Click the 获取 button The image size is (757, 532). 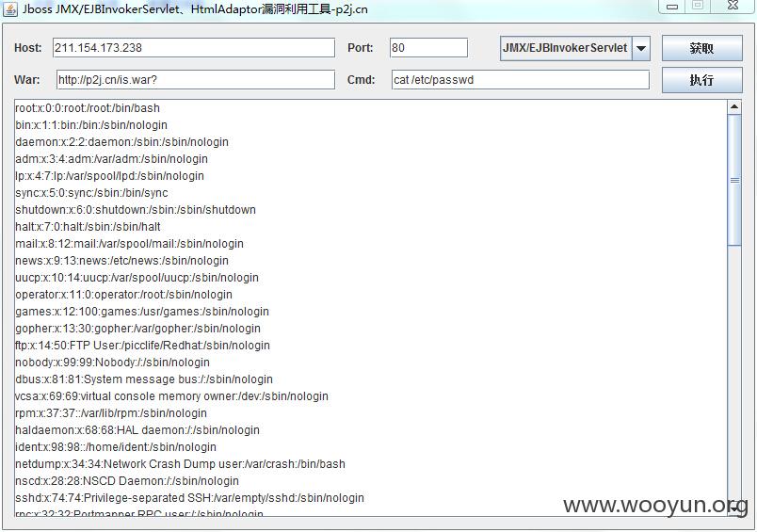(702, 48)
